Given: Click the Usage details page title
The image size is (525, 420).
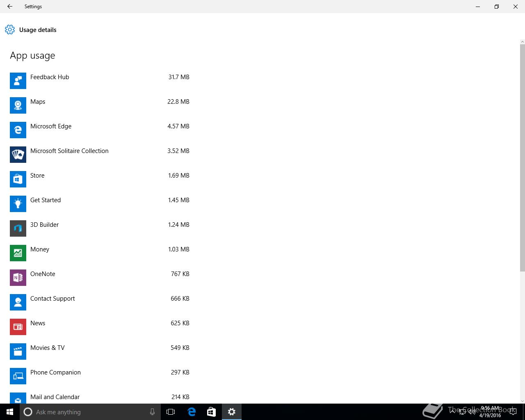Looking at the screenshot, I should 38,30.
